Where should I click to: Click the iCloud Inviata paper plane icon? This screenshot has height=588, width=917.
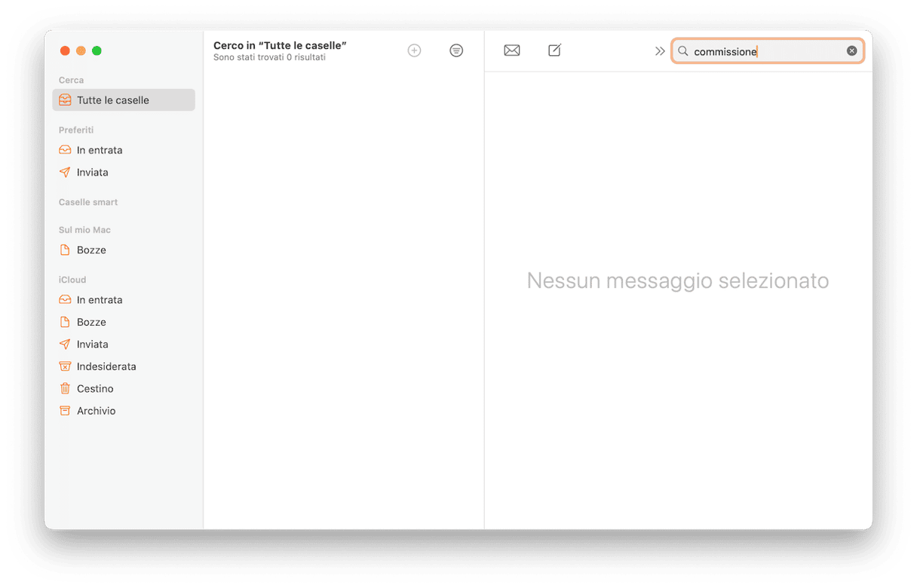[x=65, y=345]
